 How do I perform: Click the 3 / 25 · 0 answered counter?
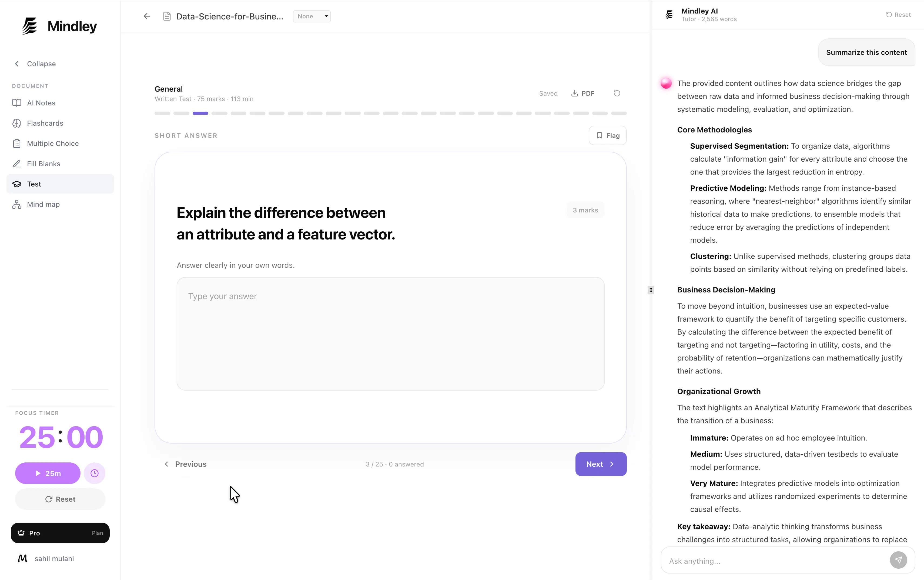[394, 464]
